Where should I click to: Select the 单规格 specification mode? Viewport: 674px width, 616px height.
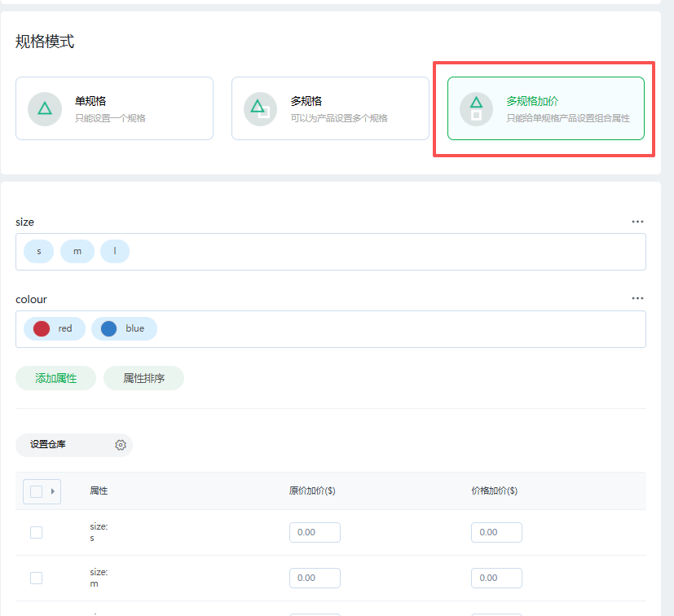(114, 108)
